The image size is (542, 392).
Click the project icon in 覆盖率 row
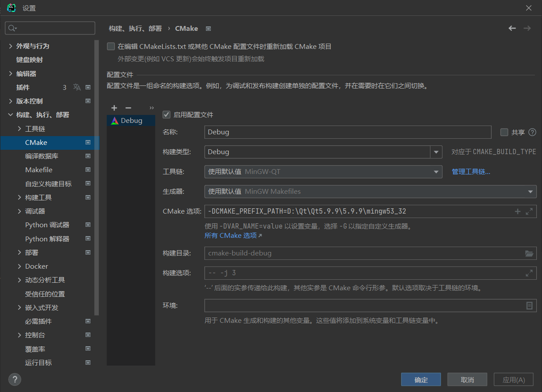click(88, 349)
